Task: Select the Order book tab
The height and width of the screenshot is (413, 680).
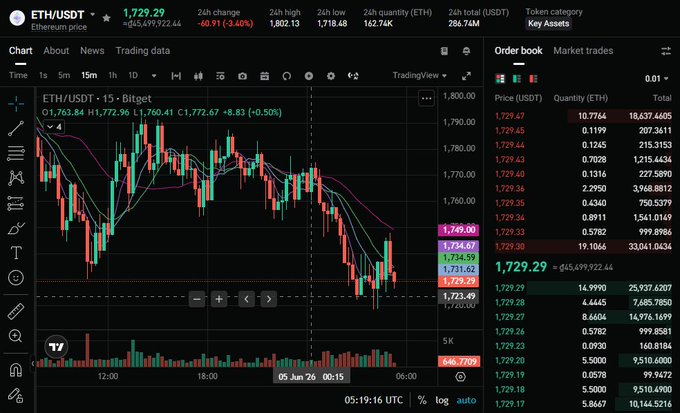Action: [x=518, y=50]
